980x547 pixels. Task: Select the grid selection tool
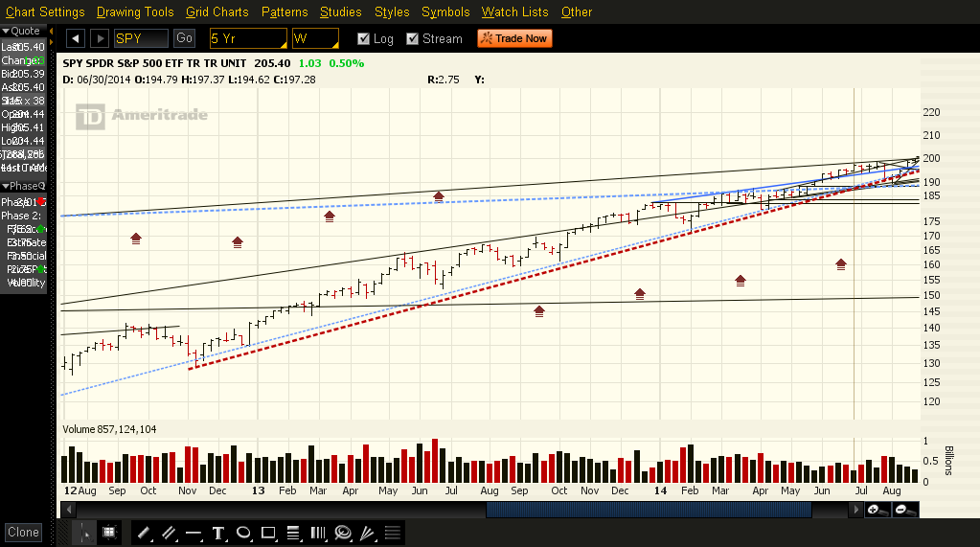coord(109,533)
